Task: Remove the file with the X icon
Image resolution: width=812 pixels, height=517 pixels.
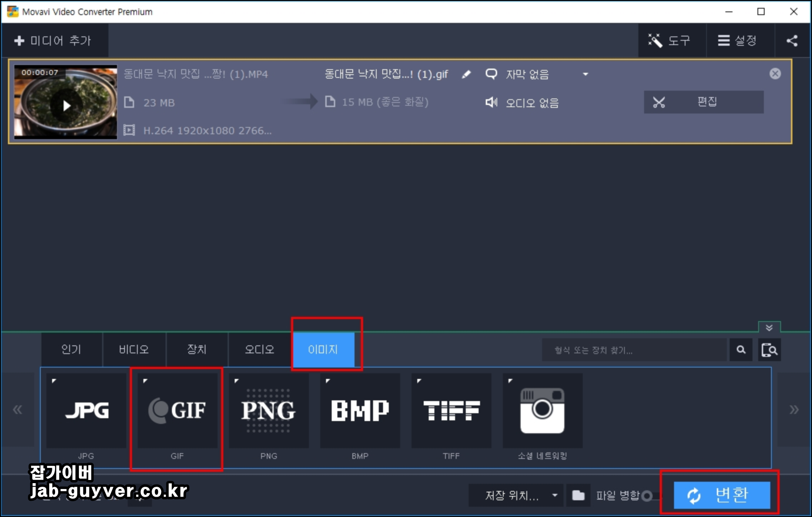Action: click(775, 74)
